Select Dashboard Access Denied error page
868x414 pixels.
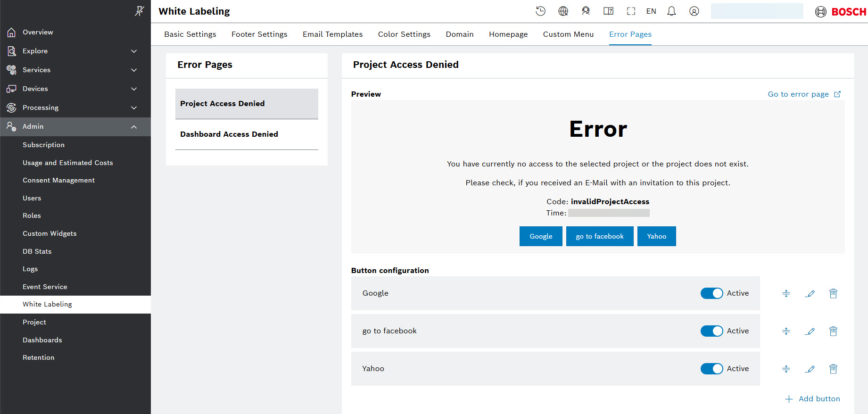[x=229, y=134]
